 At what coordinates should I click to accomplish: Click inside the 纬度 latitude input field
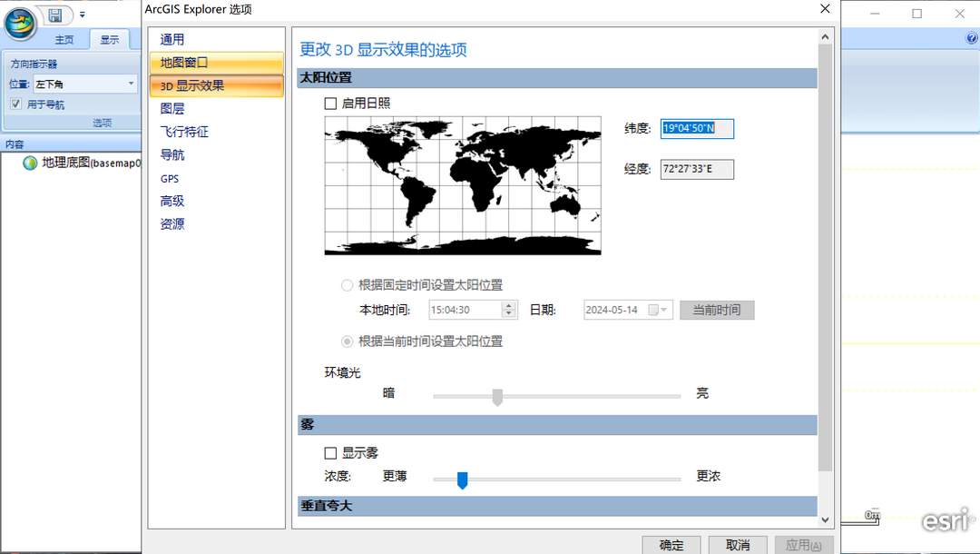point(695,129)
